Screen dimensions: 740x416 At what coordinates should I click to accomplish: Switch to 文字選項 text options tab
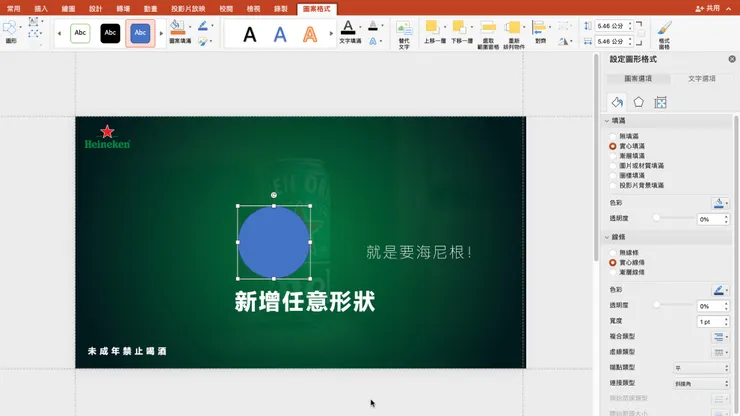click(702, 78)
